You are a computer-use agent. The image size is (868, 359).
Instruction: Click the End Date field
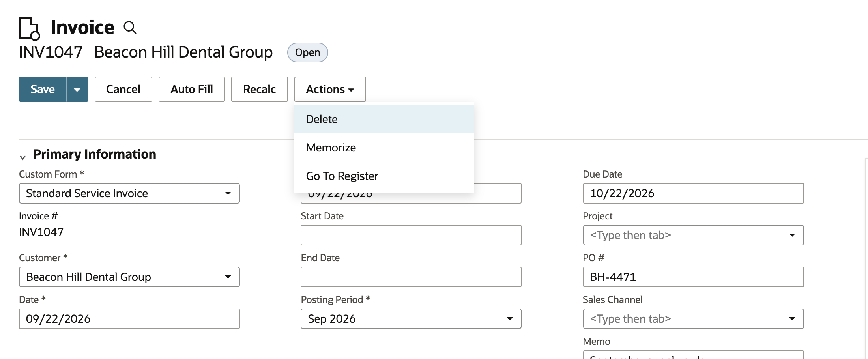pos(411,277)
